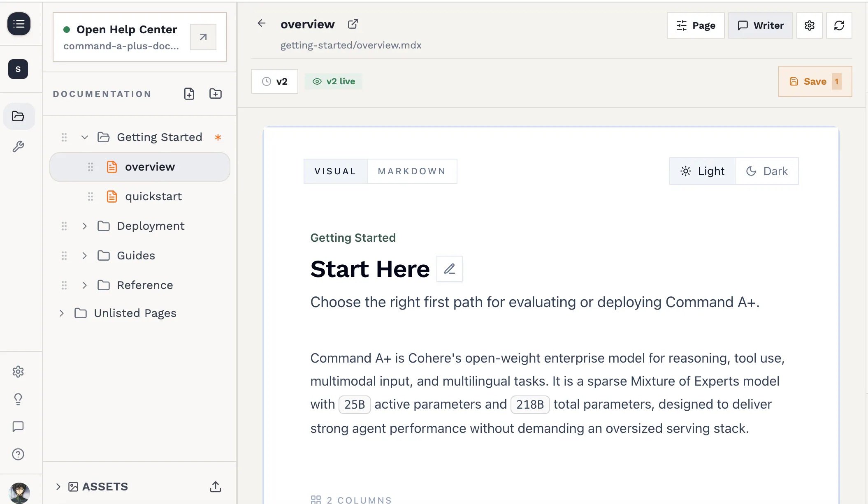Open Help Center in external arrow button
The image size is (868, 504).
(x=203, y=37)
